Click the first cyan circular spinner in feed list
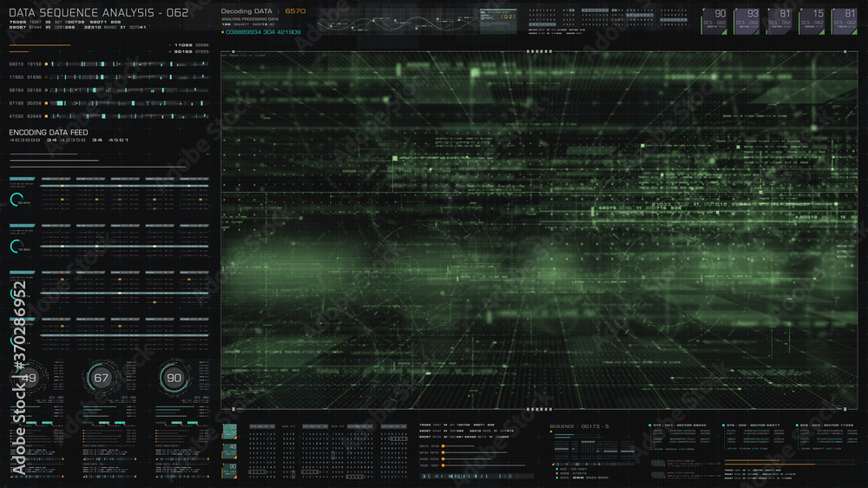868x488 pixels. click(16, 200)
